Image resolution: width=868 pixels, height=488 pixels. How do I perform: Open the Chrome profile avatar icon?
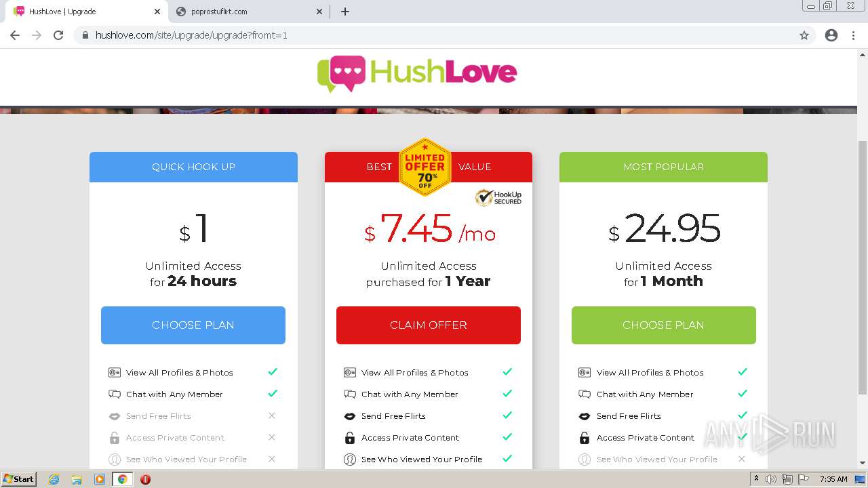click(x=831, y=35)
